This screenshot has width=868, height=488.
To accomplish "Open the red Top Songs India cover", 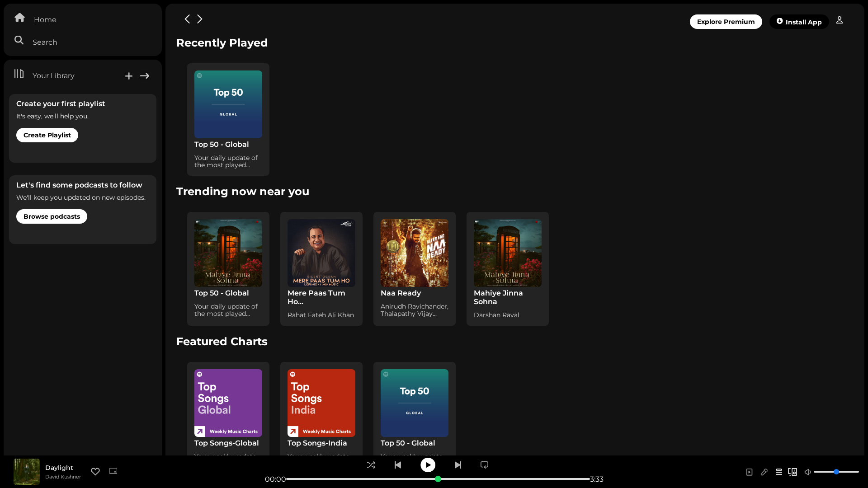I will [x=321, y=403].
